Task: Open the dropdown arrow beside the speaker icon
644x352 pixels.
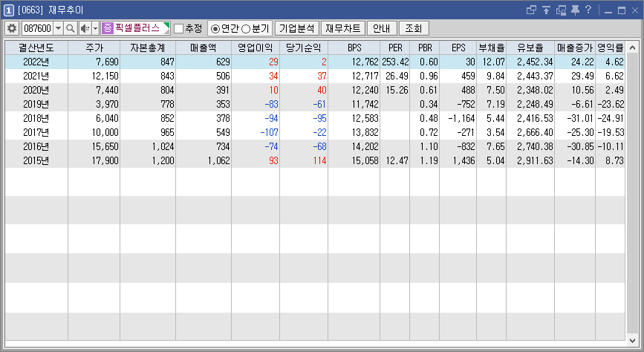Action: click(95, 28)
